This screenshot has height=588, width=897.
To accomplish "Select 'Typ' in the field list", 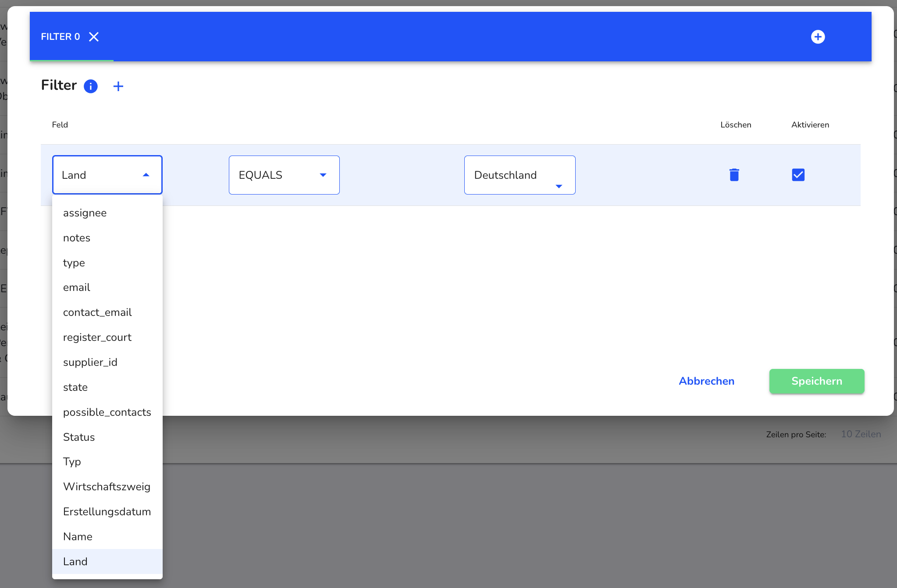I will (107, 462).
